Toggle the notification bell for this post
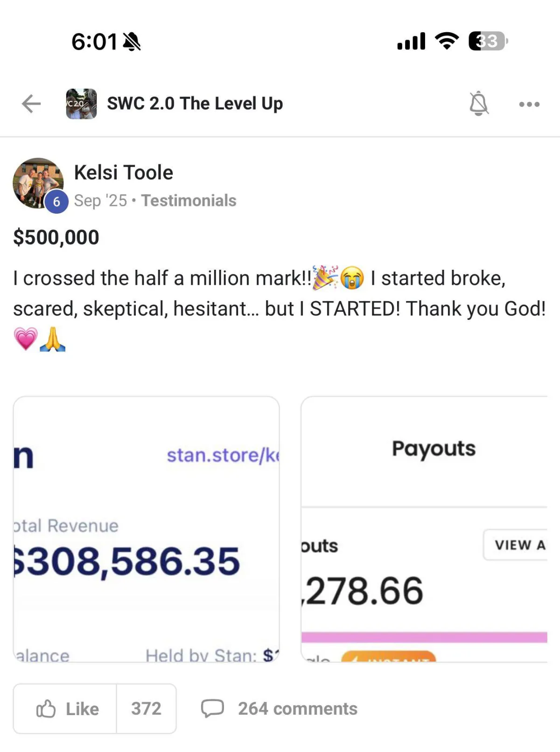Screen dimensions: 560x752 (478, 104)
